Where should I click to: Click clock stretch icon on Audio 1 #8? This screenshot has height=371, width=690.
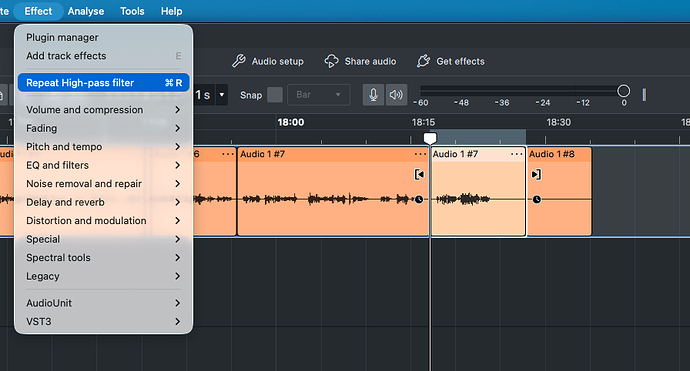pyautogui.click(x=536, y=199)
